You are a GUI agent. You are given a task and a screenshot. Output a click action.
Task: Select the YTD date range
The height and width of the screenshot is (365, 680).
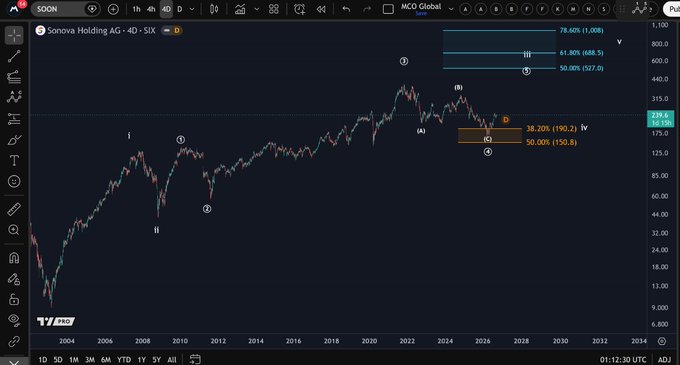(124, 359)
